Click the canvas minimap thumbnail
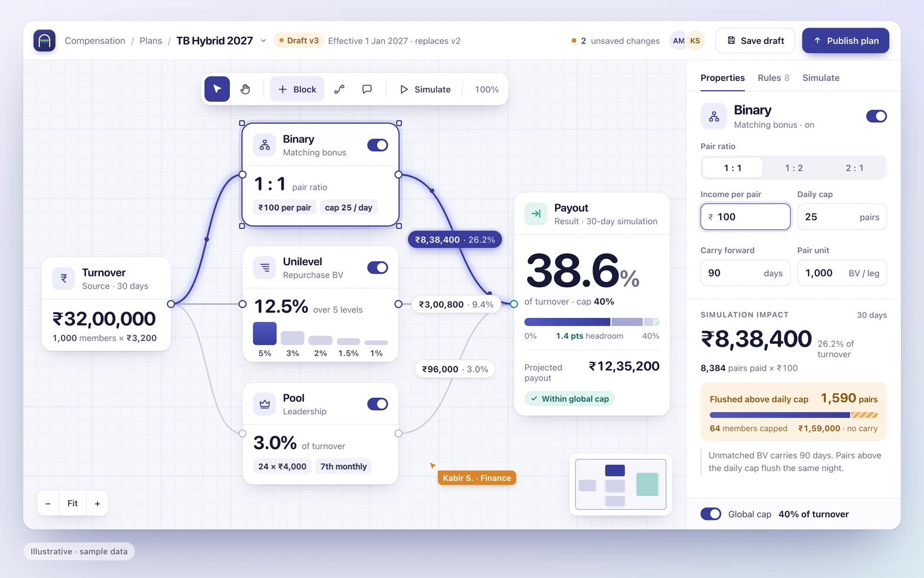This screenshot has height=578, width=924. coord(621,484)
